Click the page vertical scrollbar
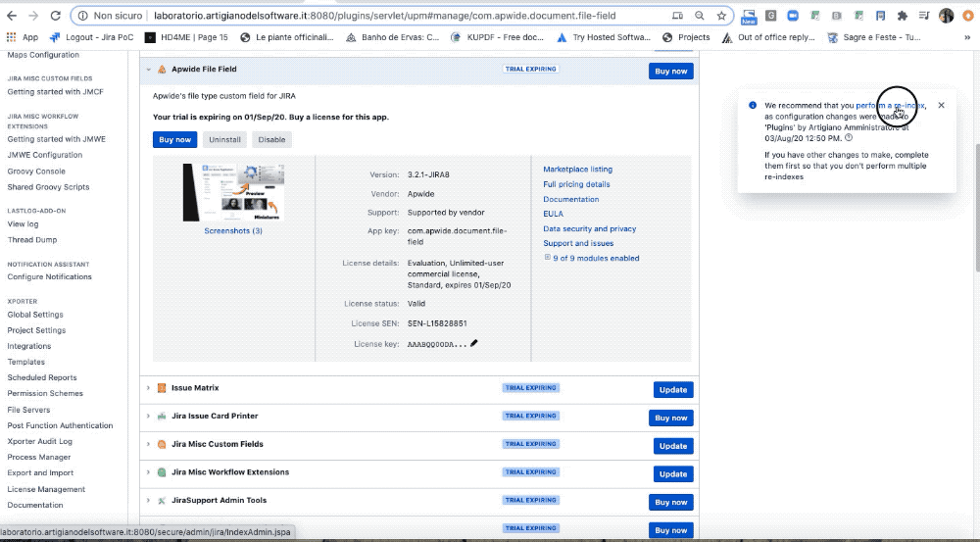 pos(976,206)
